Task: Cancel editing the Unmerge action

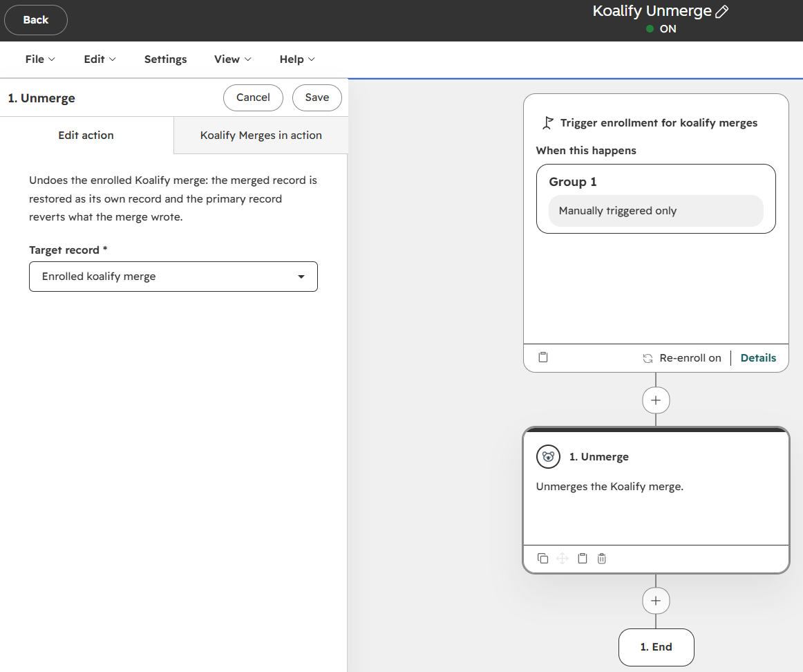Action: coord(253,97)
